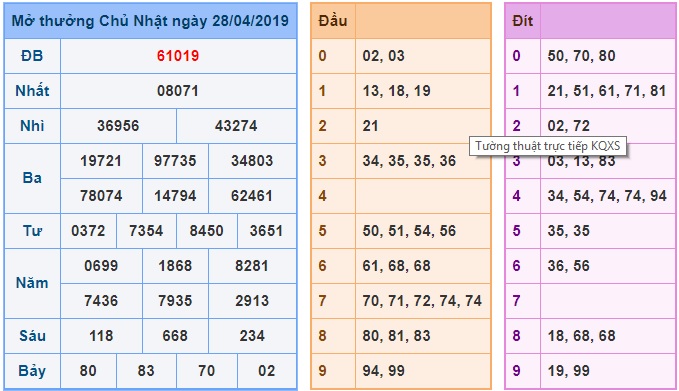Click third prize number 34803
Viewport: 679px width, 391px height.
pos(252,161)
